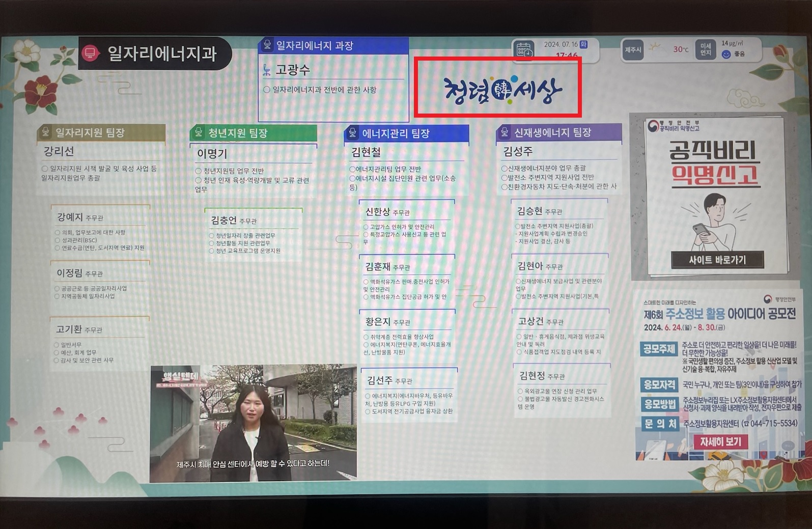Screen dimensions: 812x529
Task: Play the video with the woman speaking
Action: coord(253,423)
